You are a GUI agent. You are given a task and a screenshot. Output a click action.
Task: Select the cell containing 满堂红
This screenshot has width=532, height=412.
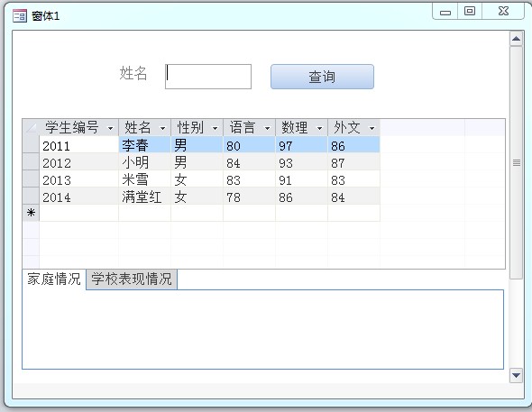point(145,196)
